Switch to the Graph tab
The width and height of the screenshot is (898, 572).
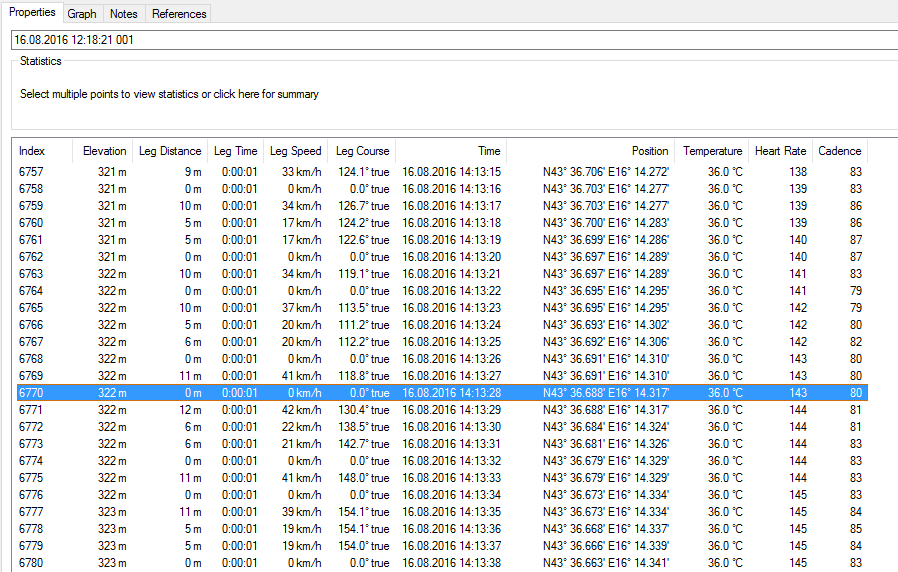(82, 14)
